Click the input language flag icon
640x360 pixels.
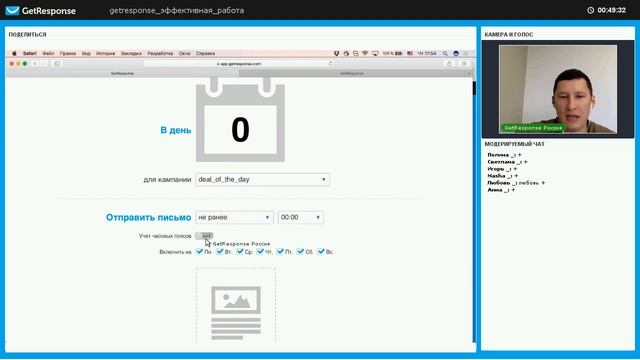410,53
